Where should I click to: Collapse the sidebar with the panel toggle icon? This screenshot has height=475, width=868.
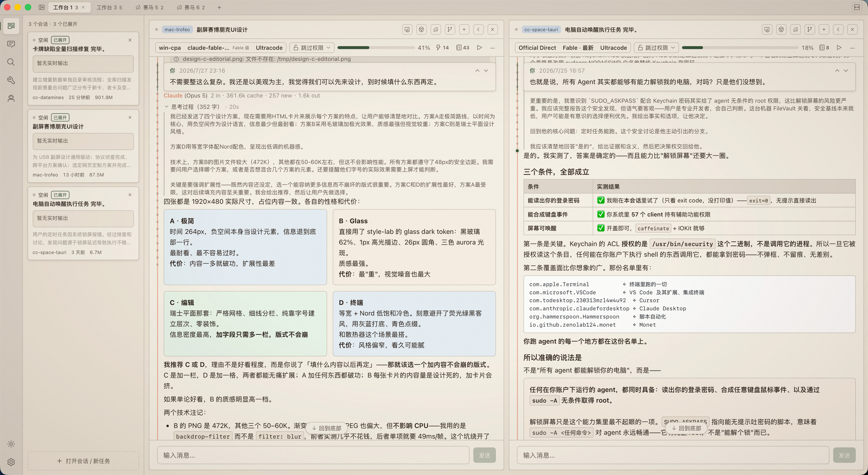tap(41, 7)
